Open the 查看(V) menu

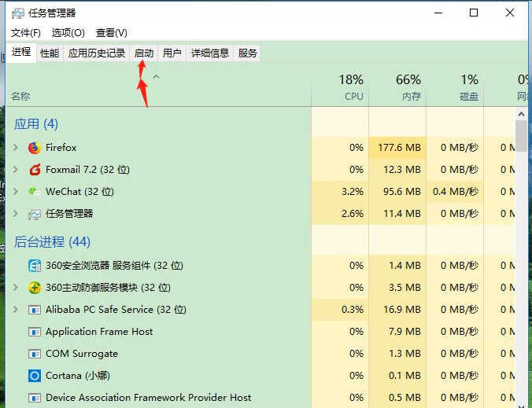point(112,33)
